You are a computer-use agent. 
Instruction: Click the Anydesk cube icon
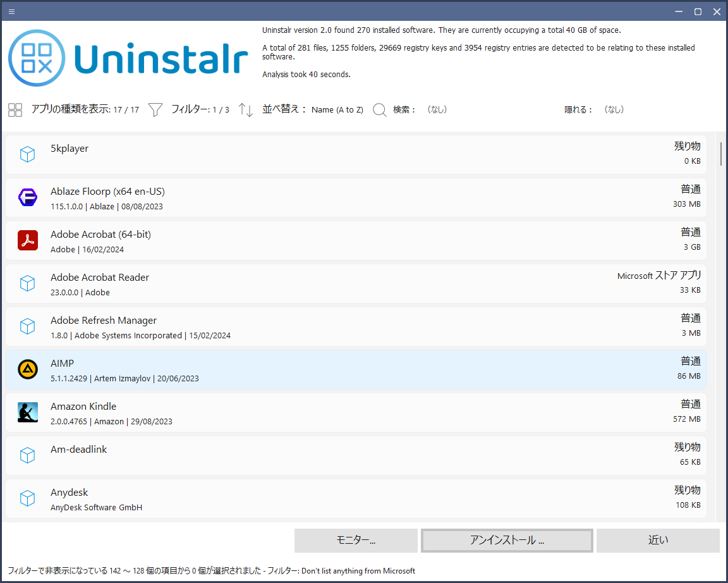pyautogui.click(x=27, y=498)
